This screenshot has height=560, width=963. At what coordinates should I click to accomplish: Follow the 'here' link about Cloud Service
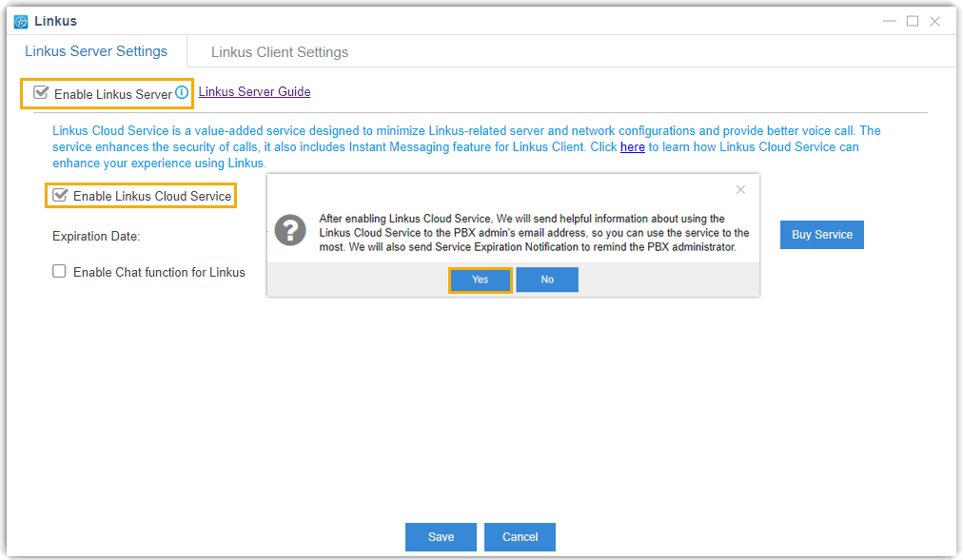pos(632,147)
